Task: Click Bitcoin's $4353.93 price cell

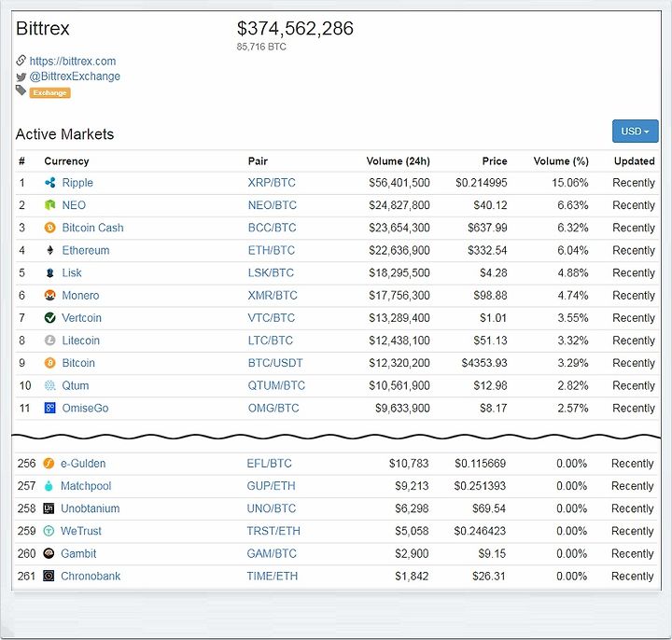Action: click(484, 363)
